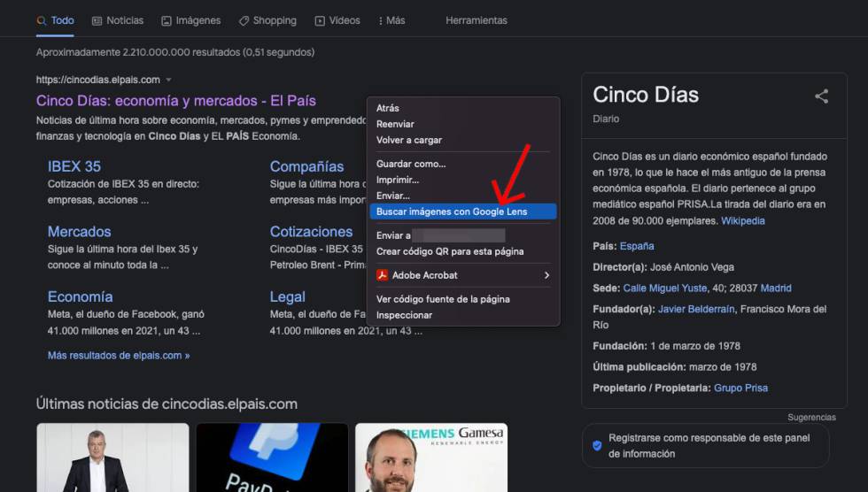
Task: Choose Enviar... in context menu
Action: [463, 196]
